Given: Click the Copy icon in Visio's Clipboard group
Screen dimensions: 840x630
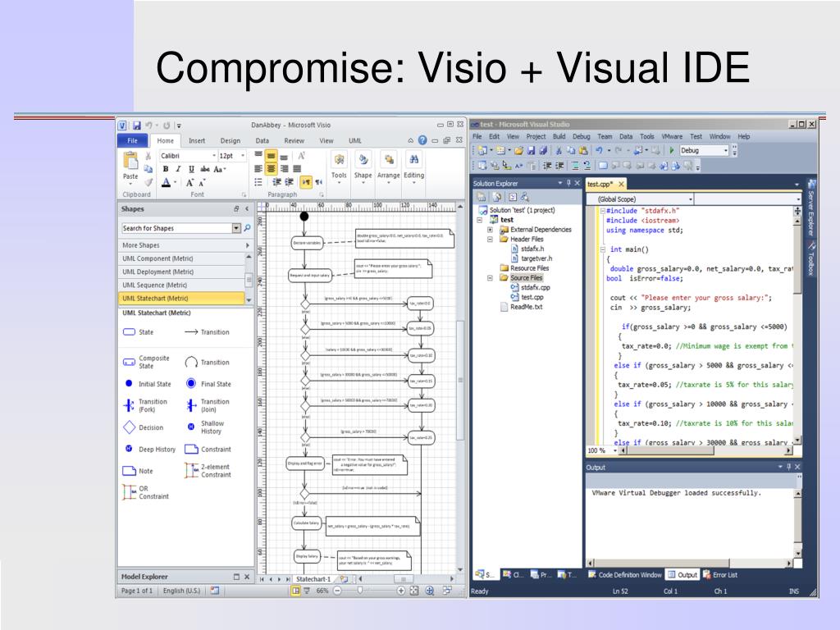Looking at the screenshot, I should [x=148, y=169].
